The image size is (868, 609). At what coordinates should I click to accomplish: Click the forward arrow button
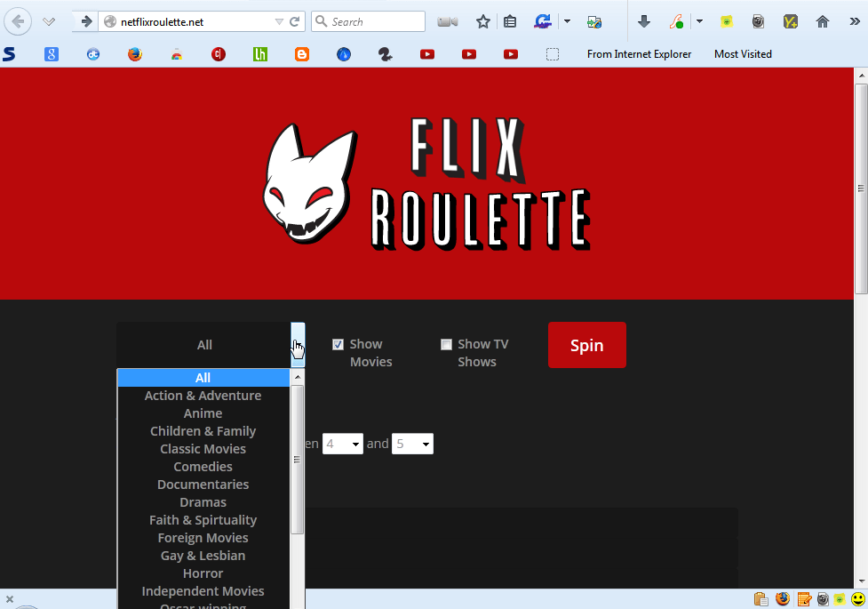[86, 21]
